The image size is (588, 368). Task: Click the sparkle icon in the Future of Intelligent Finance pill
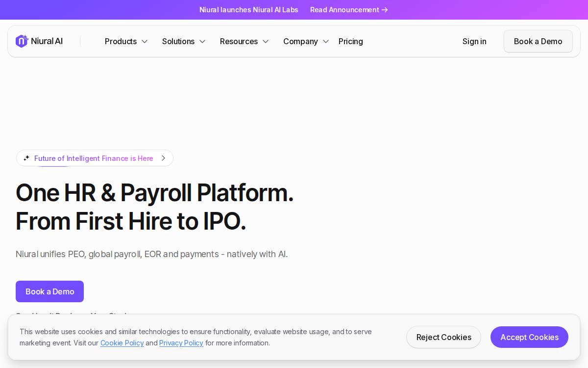point(26,158)
